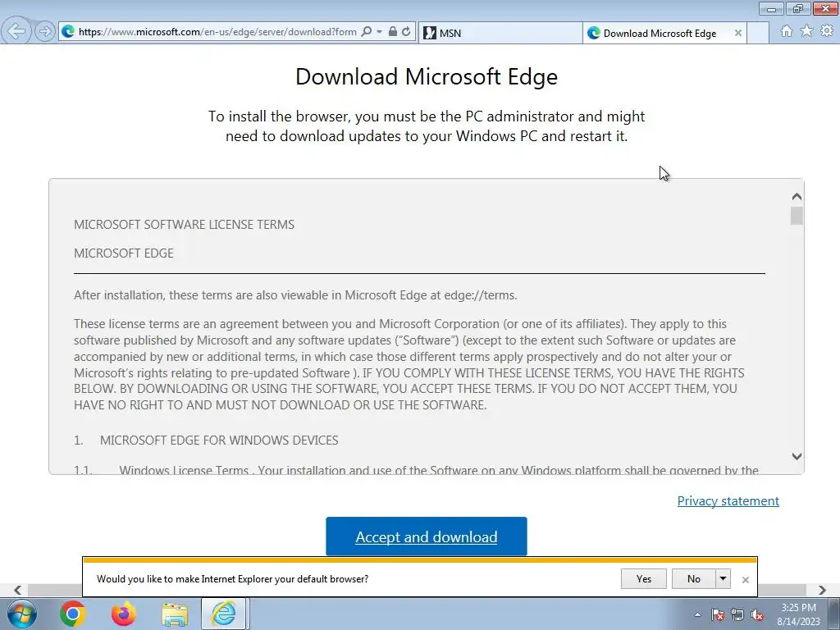Image resolution: width=840 pixels, height=630 pixels.
Task: Launch Google Chrome from the taskbar
Action: click(x=73, y=614)
